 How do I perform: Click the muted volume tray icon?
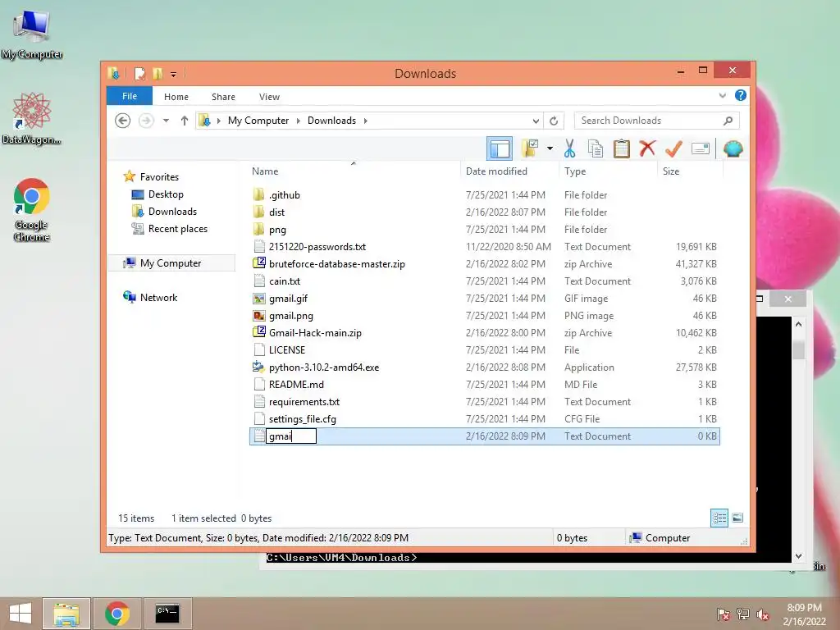pos(762,614)
